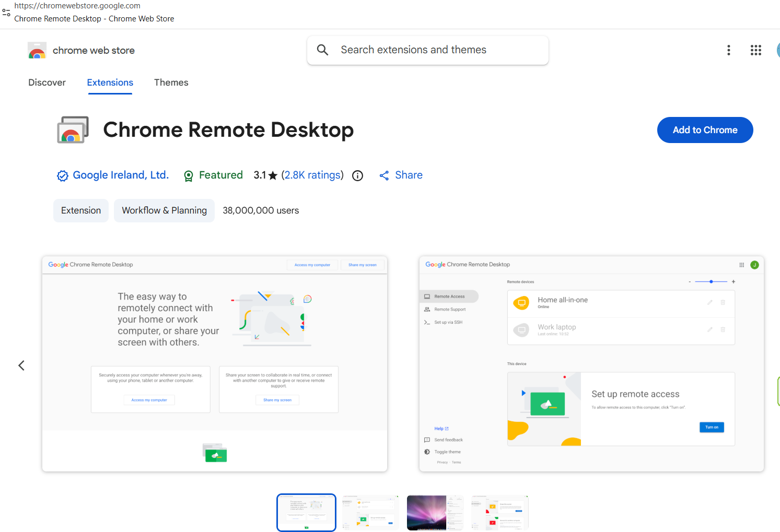The height and width of the screenshot is (532, 780).
Task: Click the Workflow & Planning chip
Action: point(165,210)
